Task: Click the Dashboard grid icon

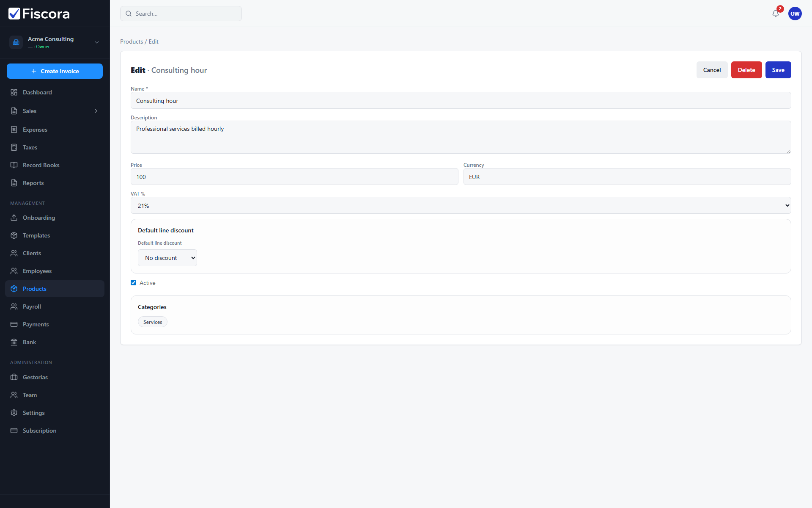Action: coord(14,92)
